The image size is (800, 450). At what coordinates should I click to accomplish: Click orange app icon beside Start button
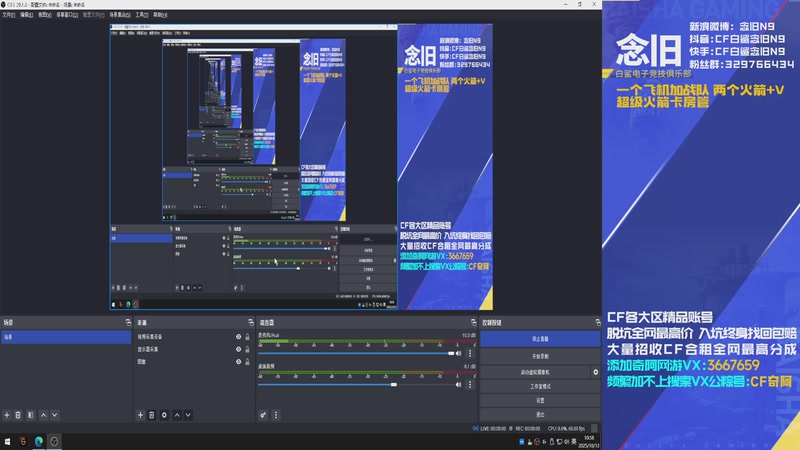tap(23, 441)
